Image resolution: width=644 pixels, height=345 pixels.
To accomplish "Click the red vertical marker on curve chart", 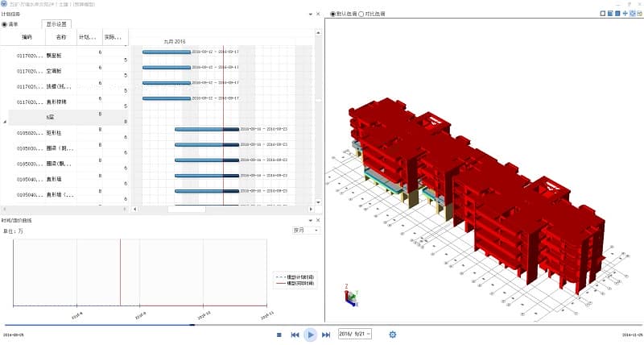I will pos(120,272).
